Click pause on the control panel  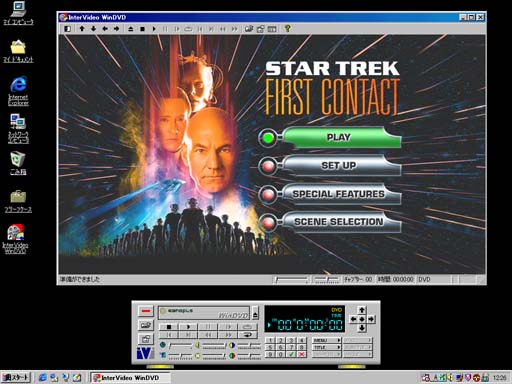(x=208, y=327)
